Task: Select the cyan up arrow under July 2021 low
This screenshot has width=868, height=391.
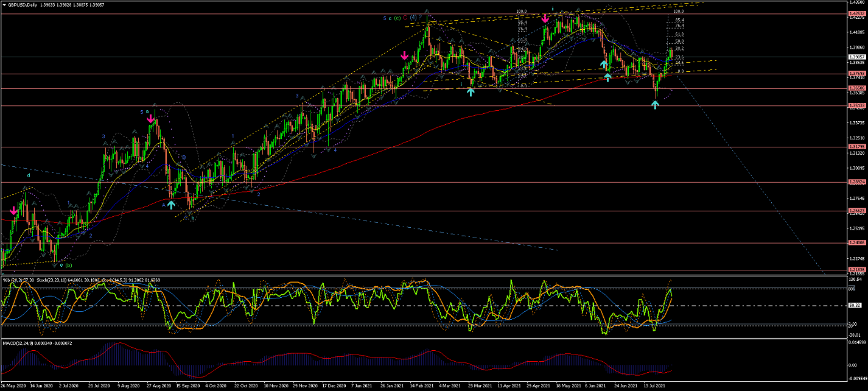Action: pyautogui.click(x=655, y=105)
